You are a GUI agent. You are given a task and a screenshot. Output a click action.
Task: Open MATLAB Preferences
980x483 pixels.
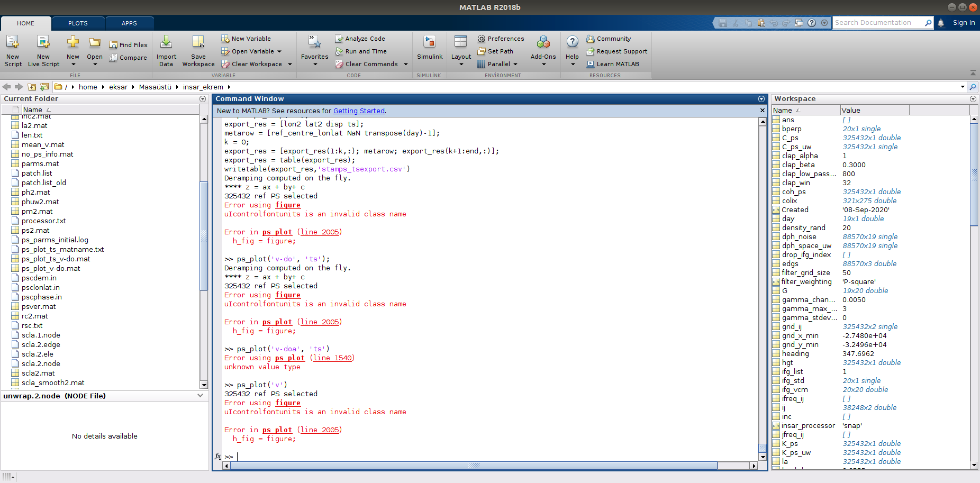(x=501, y=39)
